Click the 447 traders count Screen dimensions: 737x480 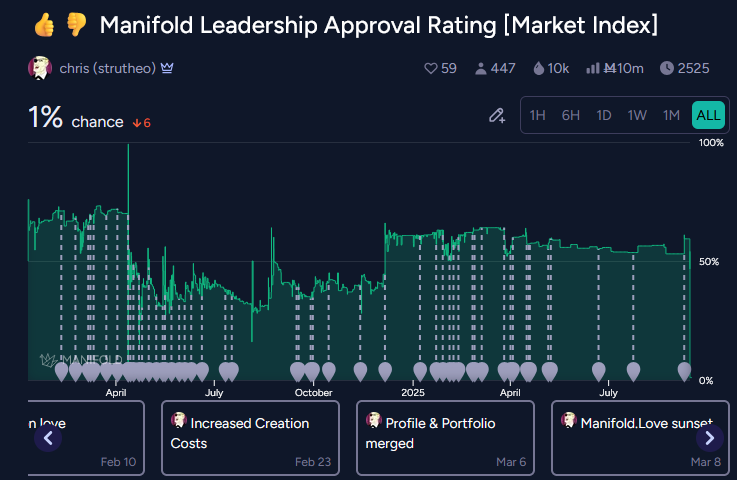503,69
